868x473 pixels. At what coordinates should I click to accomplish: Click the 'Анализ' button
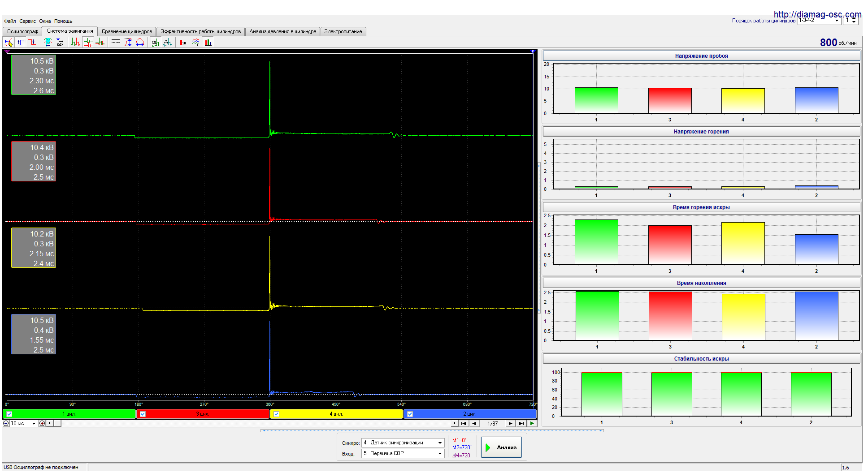(x=502, y=447)
